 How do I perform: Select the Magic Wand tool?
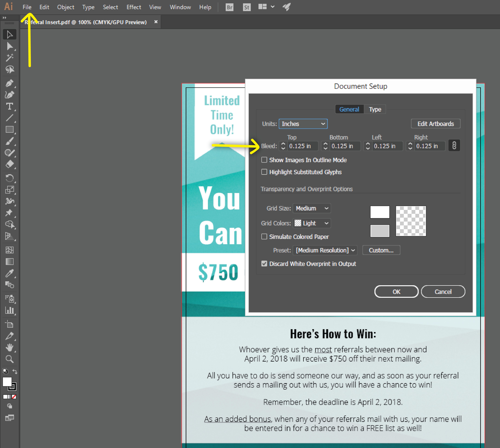click(9, 58)
